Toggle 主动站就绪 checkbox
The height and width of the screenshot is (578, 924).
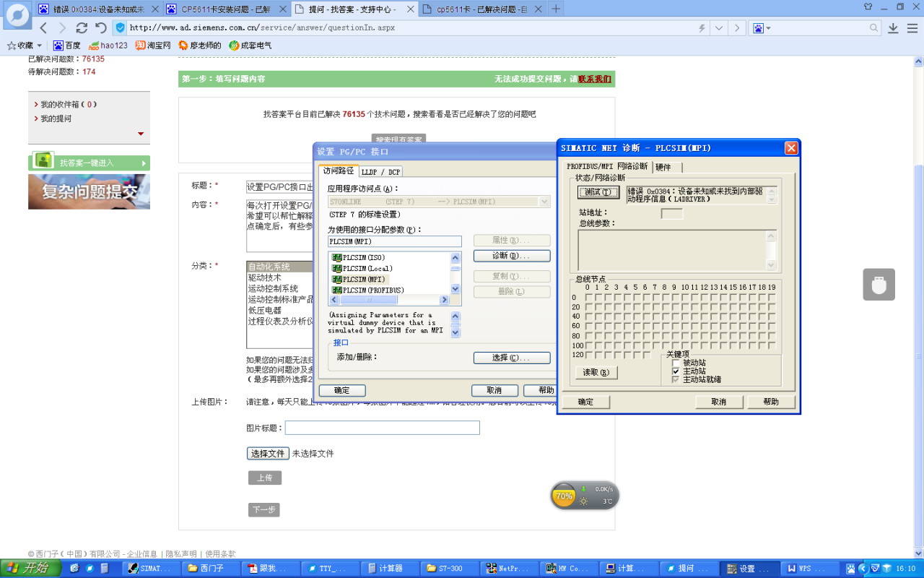(676, 379)
